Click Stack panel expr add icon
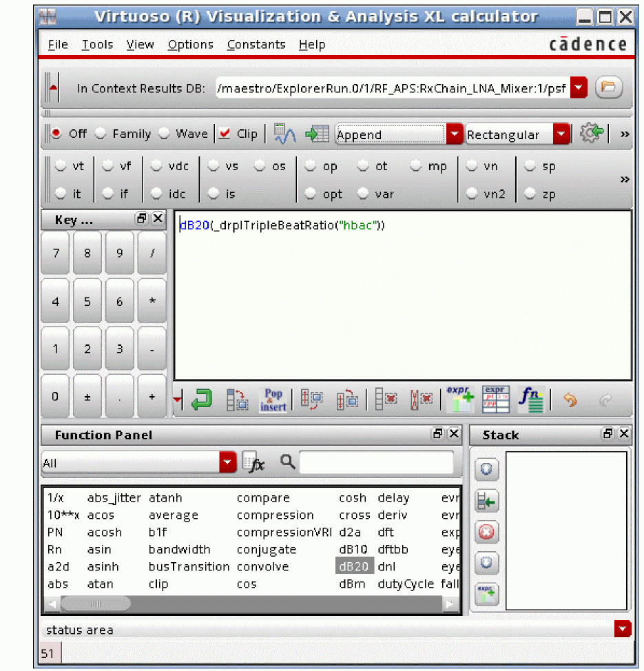Screen dimensions: 644x671 (486, 594)
